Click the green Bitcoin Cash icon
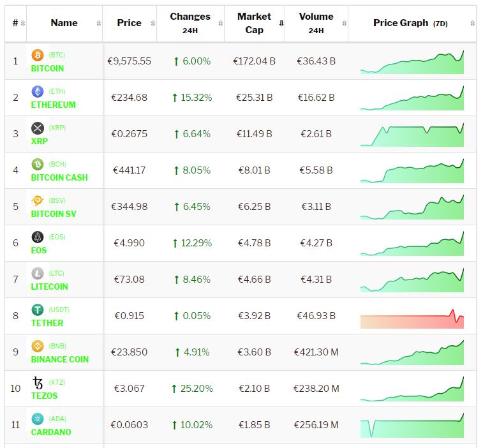483x448 pixels. [38, 164]
